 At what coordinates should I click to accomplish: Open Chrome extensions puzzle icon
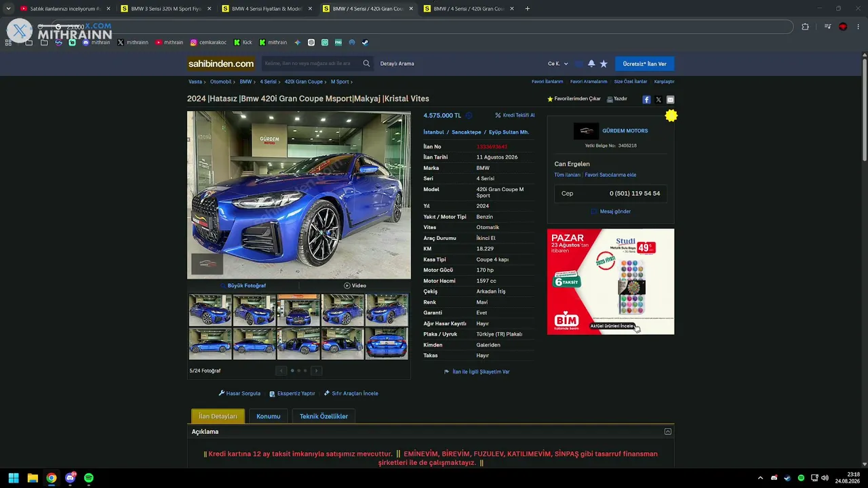click(805, 27)
